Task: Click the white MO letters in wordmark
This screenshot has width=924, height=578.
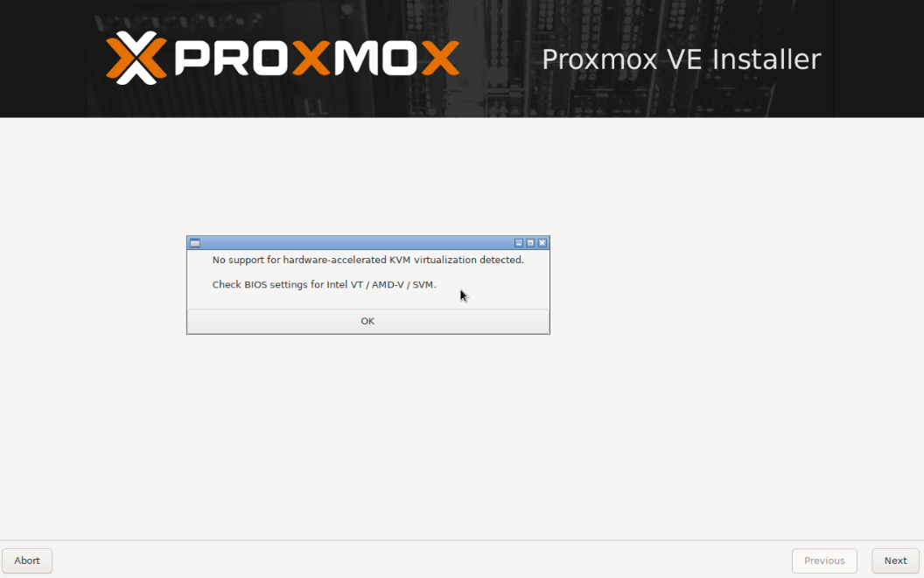Action: (x=376, y=59)
